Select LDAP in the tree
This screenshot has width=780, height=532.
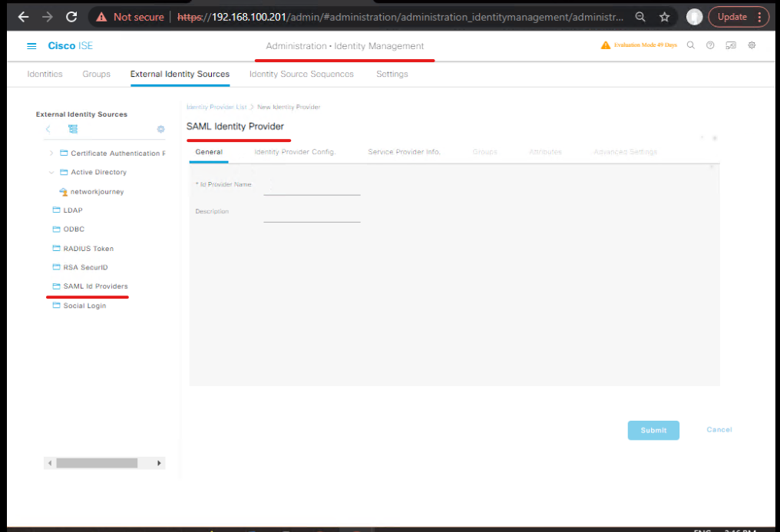point(73,210)
